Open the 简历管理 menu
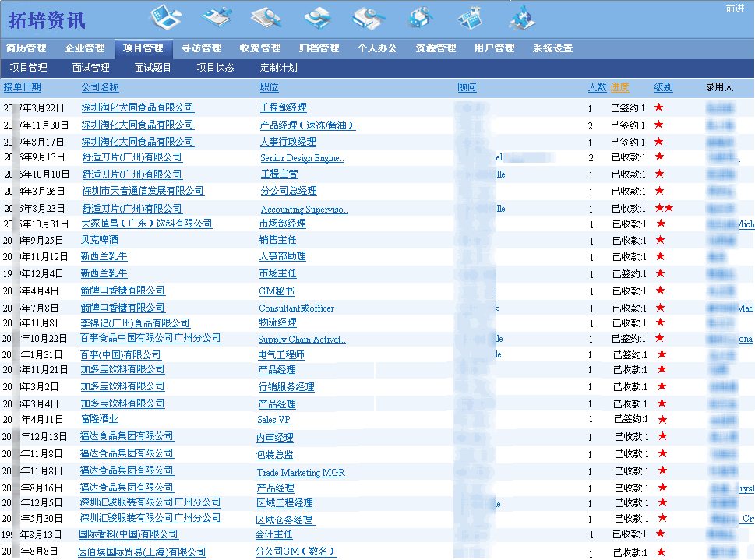The width and height of the screenshot is (755, 560). [26, 48]
